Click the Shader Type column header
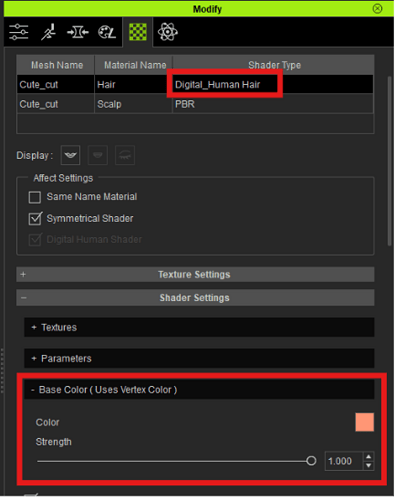The image size is (395, 500). (x=273, y=65)
